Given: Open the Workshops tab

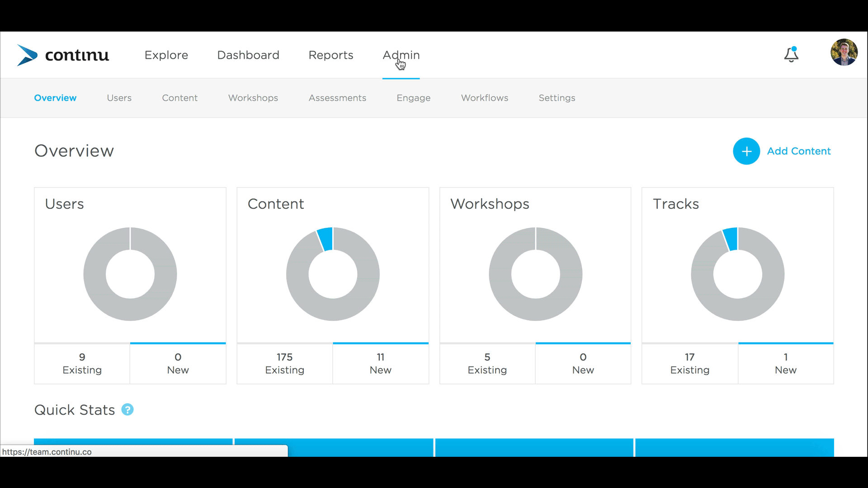Looking at the screenshot, I should pyautogui.click(x=253, y=98).
